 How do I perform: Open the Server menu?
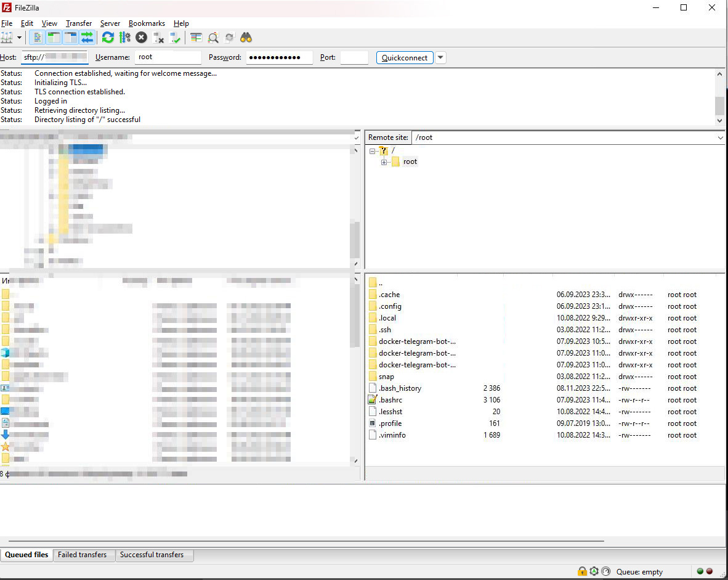click(x=110, y=23)
